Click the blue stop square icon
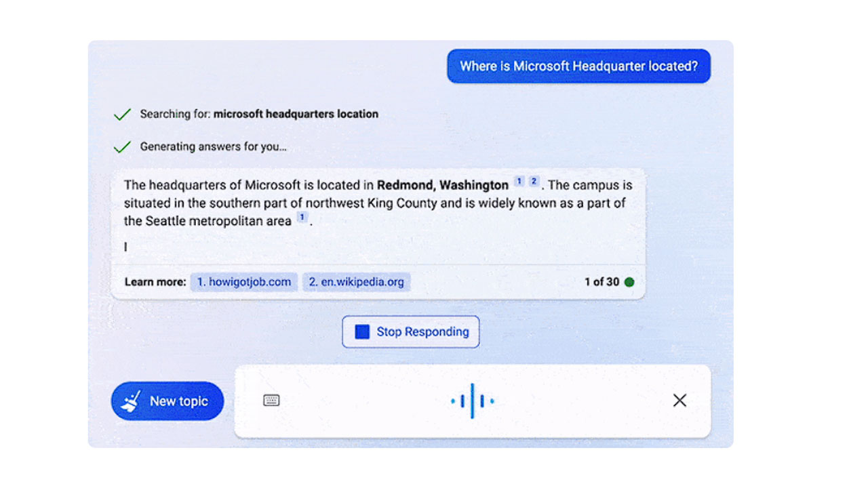The width and height of the screenshot is (868, 488). pyautogui.click(x=362, y=332)
